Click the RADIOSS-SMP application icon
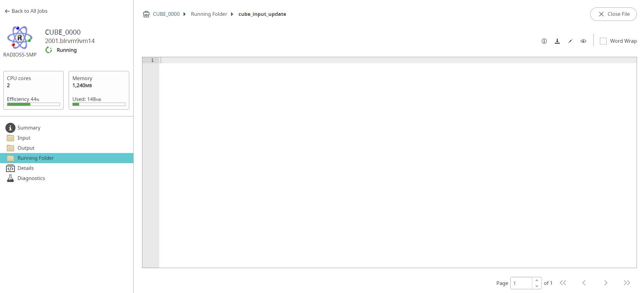The image size is (644, 293). pos(20,38)
